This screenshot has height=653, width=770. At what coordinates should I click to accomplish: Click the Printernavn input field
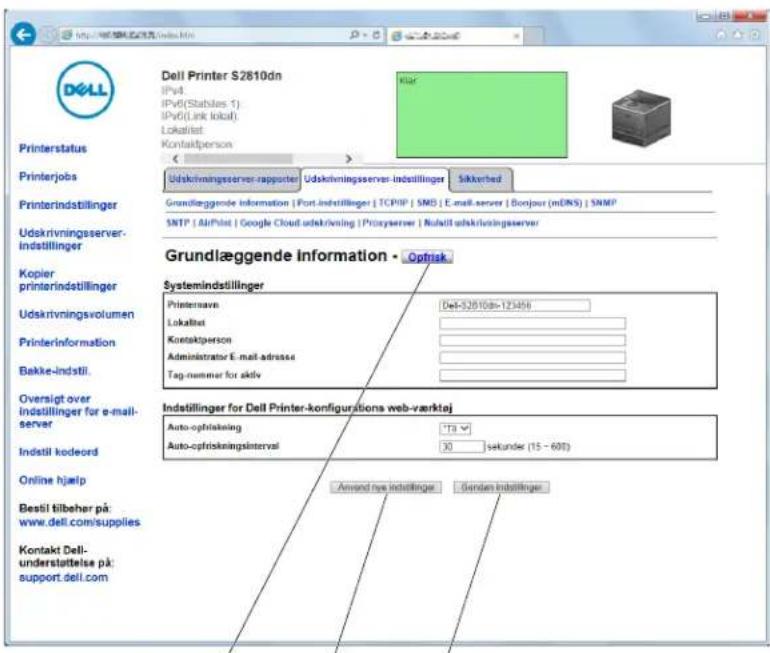tap(515, 305)
